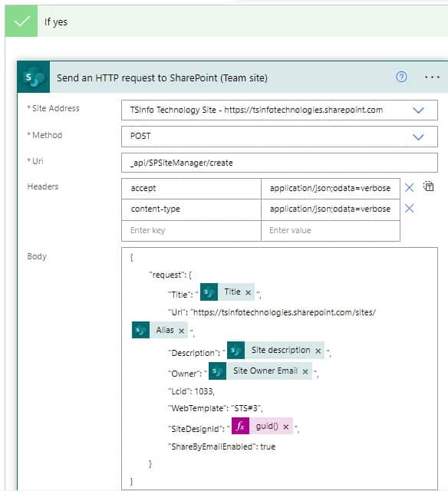
Task: Click the SharePoint icon in the action header
Action: tap(34, 77)
